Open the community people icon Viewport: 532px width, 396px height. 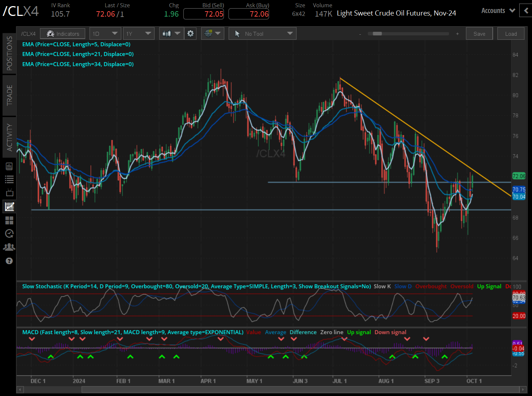(x=9, y=247)
